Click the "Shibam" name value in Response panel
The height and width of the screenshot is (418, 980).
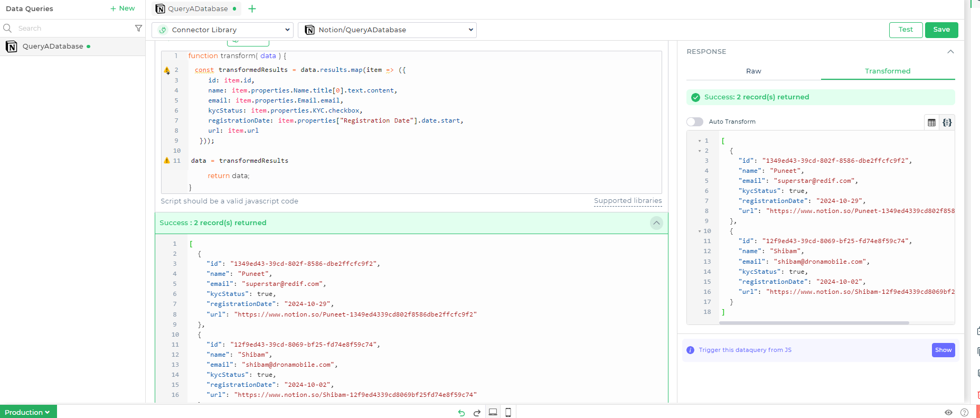click(785, 252)
